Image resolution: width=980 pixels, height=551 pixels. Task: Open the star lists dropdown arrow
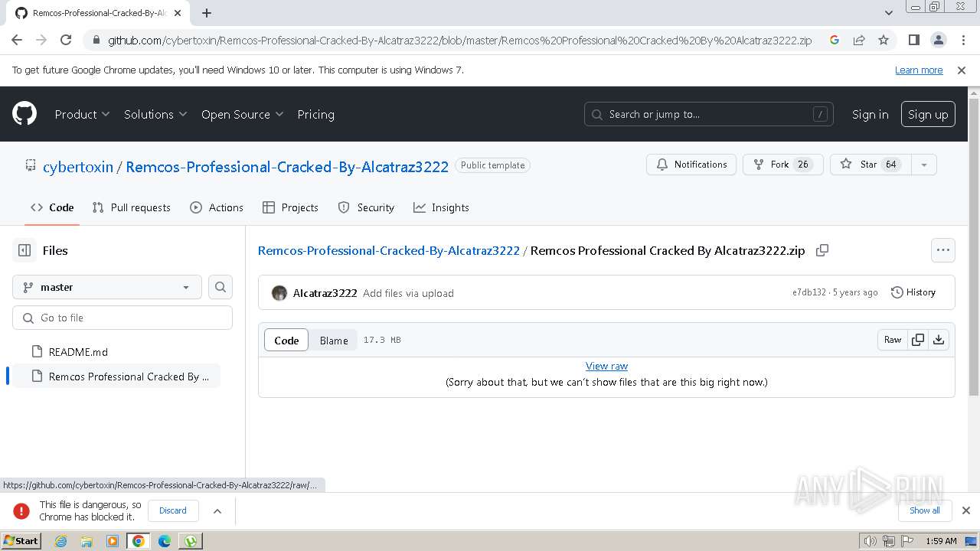(x=924, y=165)
